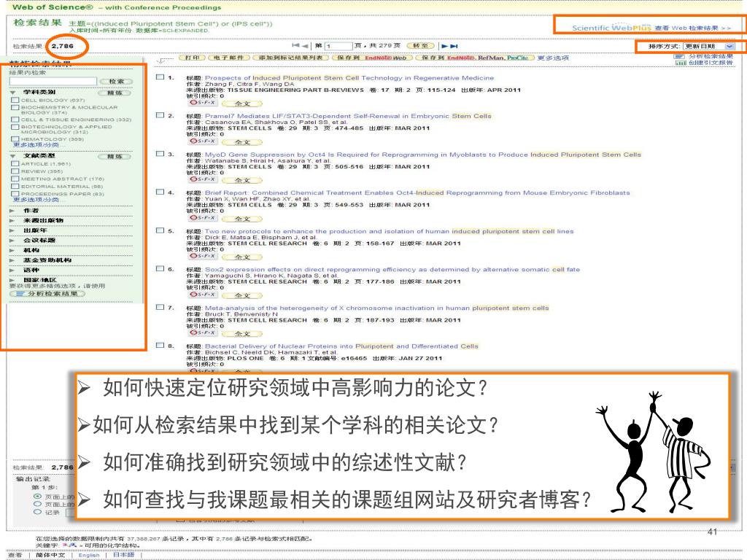Click the S·F·X icon for result 2
This screenshot has width=747, height=560.
(202, 141)
